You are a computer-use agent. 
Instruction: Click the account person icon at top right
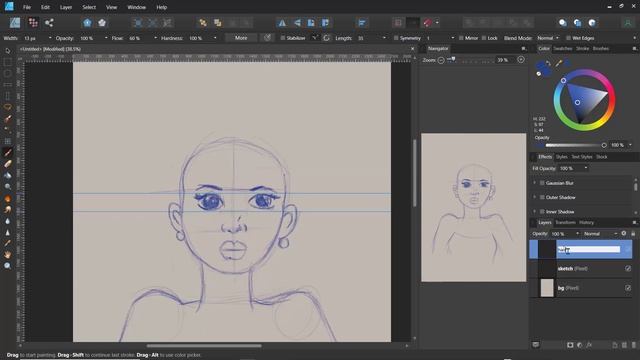627,23
